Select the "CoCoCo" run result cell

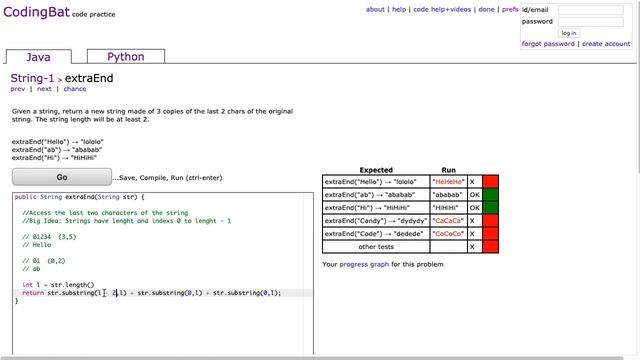click(x=448, y=234)
